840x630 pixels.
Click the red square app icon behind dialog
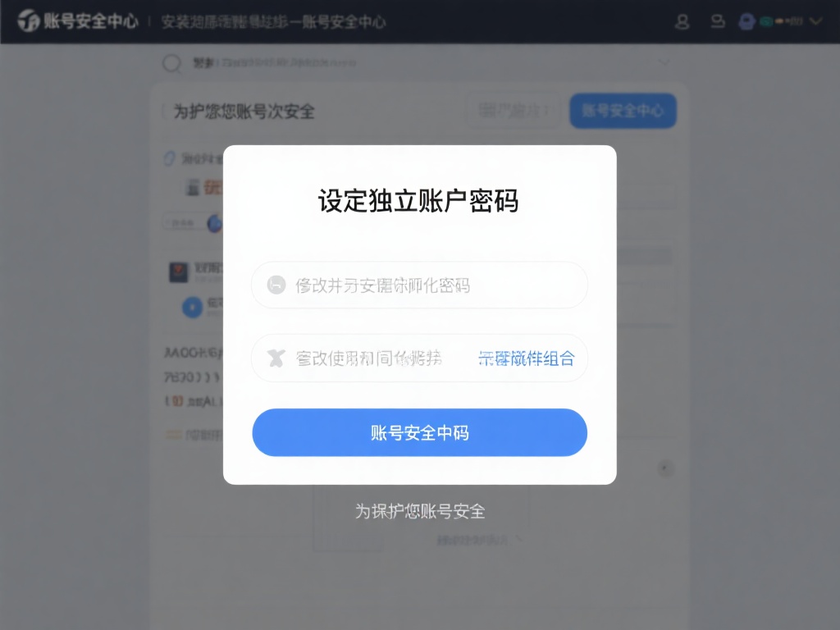point(179,272)
